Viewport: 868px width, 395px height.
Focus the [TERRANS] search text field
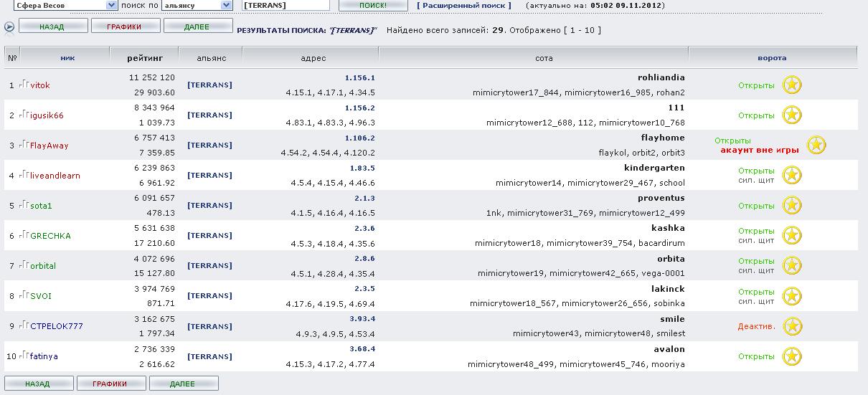pyautogui.click(x=285, y=5)
